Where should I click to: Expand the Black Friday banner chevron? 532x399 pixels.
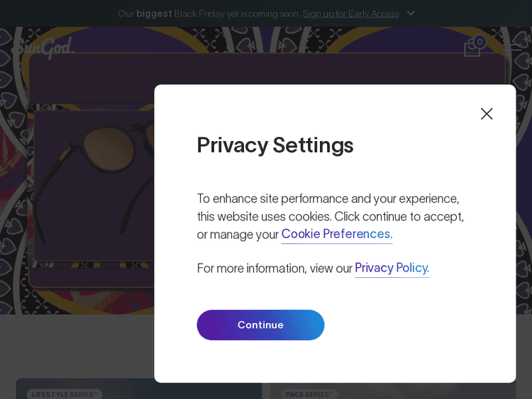click(411, 13)
